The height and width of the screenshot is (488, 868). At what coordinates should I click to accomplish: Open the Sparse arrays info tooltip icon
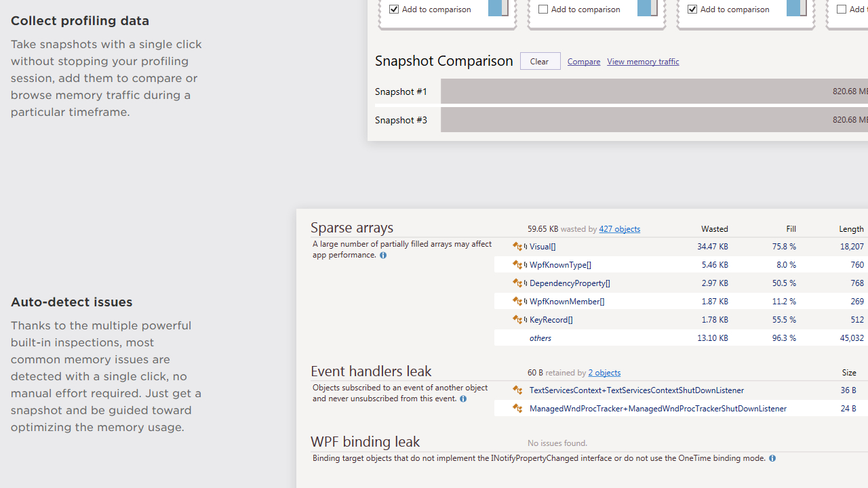pyautogui.click(x=383, y=256)
